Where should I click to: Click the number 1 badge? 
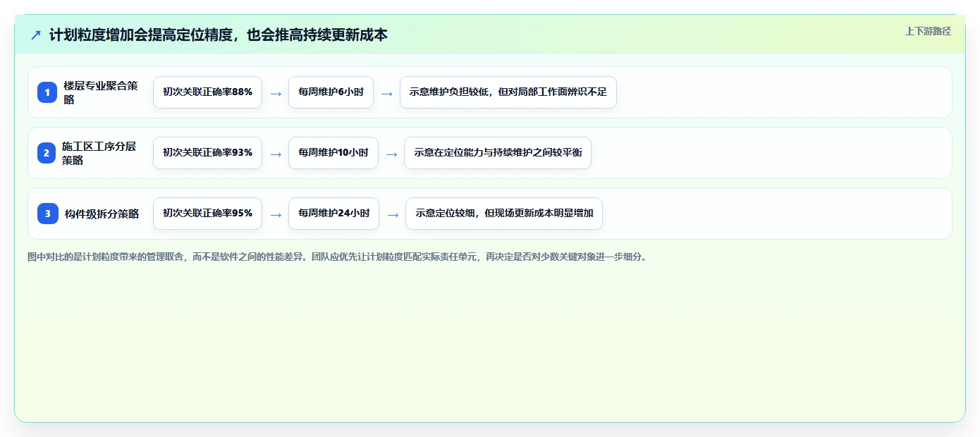pyautogui.click(x=47, y=92)
